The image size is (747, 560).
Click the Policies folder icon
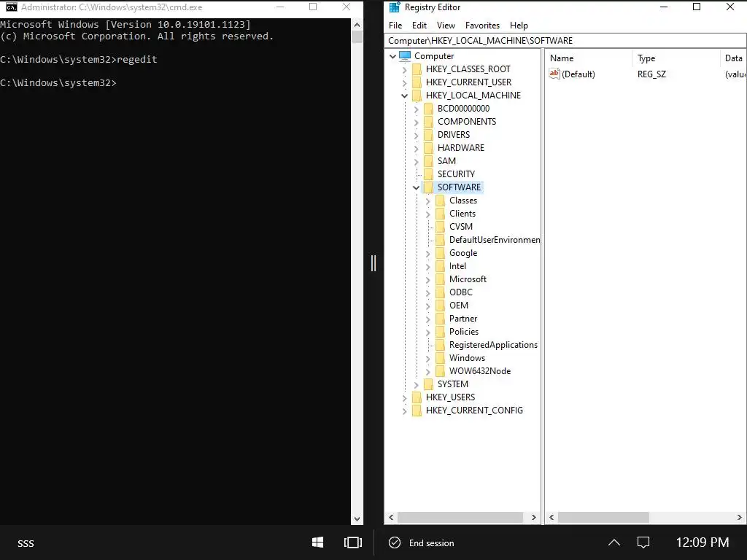440,332
